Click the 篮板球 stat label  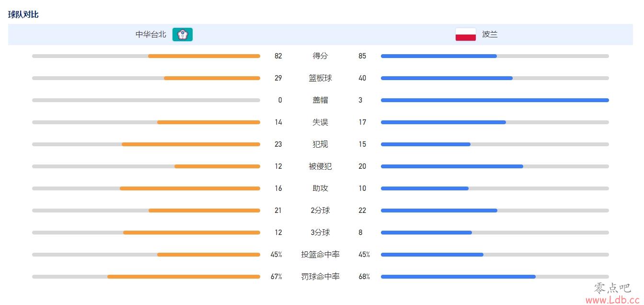320,78
